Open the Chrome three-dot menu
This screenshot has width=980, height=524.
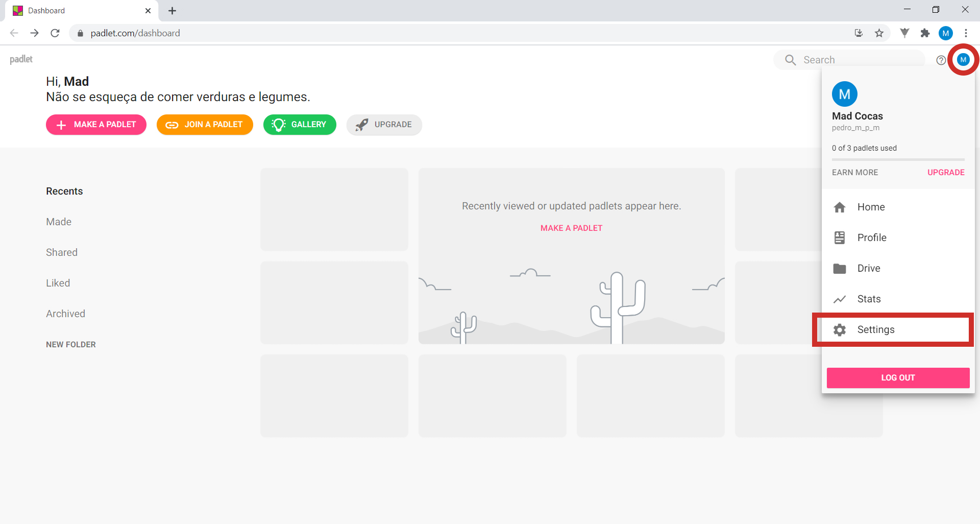pos(966,33)
